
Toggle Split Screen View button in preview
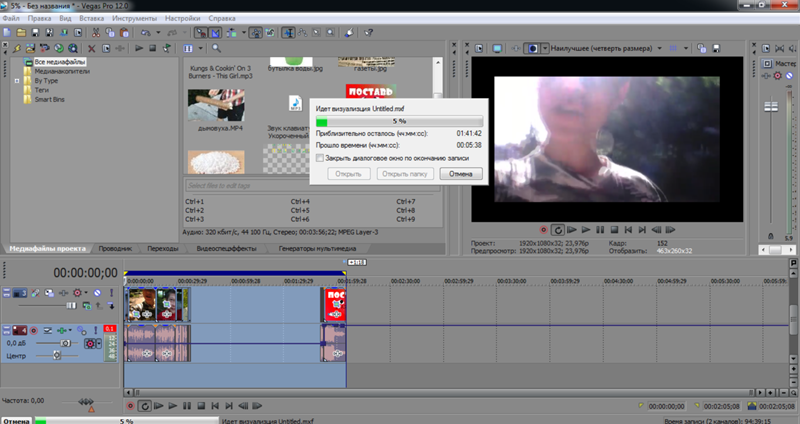(533, 48)
